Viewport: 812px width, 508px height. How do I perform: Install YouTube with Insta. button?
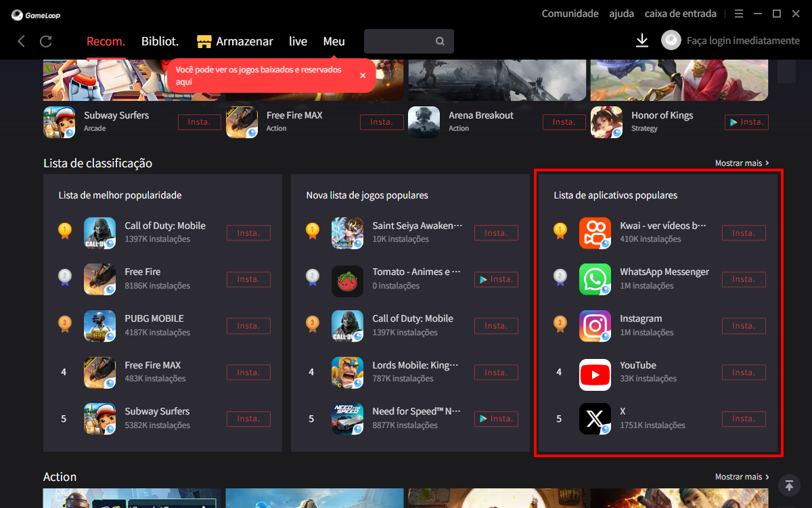click(x=744, y=373)
